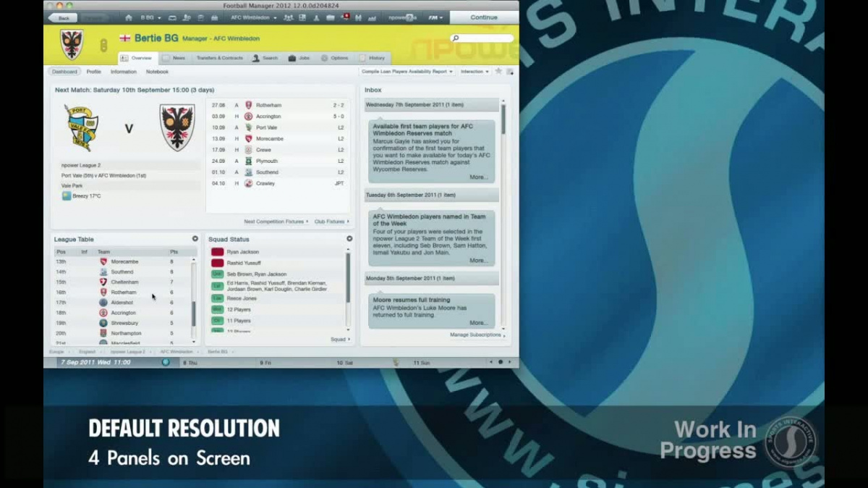Viewport: 868px width, 488px height.
Task: Open the Manage Subscriptions link
Action: click(476, 335)
